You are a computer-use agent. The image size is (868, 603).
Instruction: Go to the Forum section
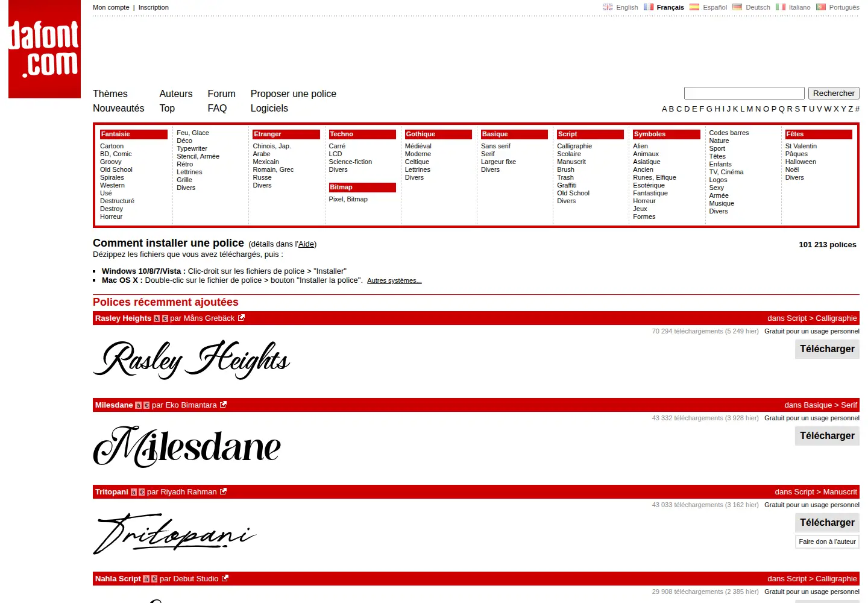click(x=221, y=93)
